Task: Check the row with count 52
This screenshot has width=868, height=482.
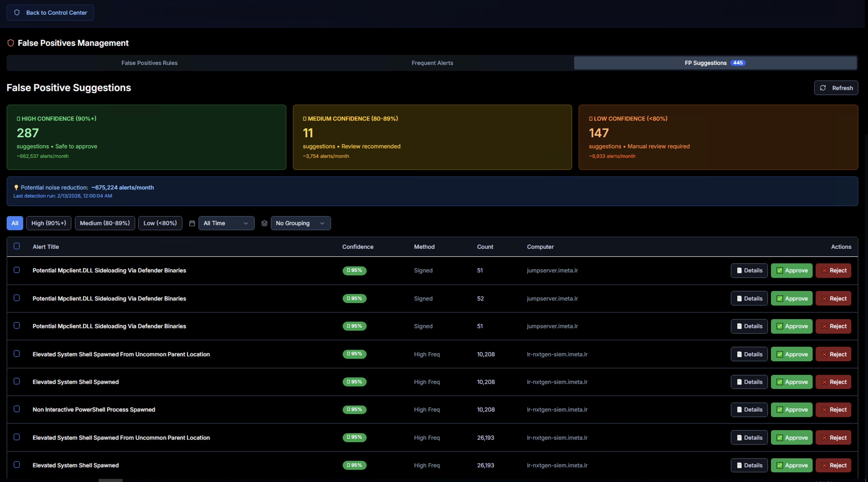Action: [17, 298]
